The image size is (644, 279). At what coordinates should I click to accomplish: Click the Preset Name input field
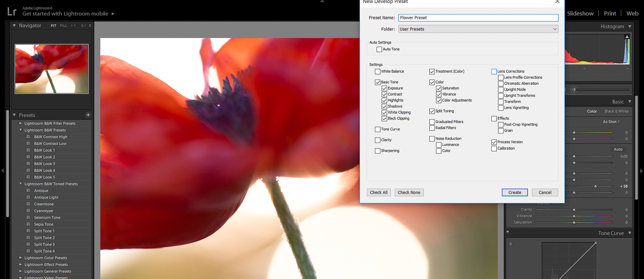(x=478, y=18)
